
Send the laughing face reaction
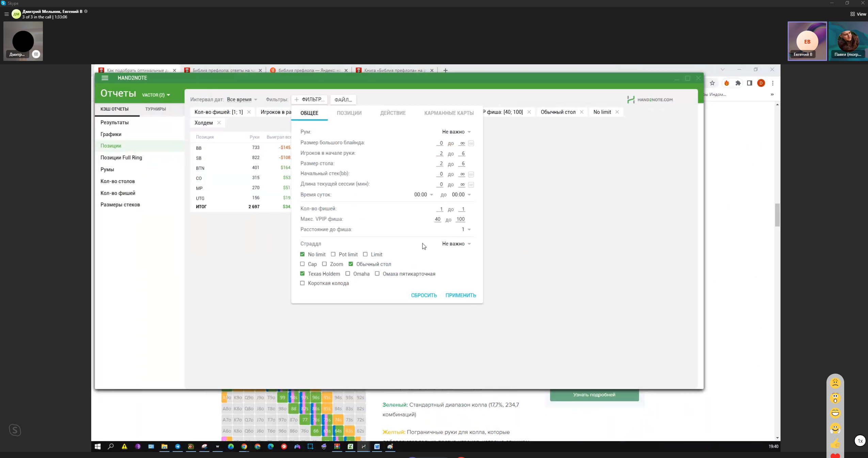pos(835,413)
